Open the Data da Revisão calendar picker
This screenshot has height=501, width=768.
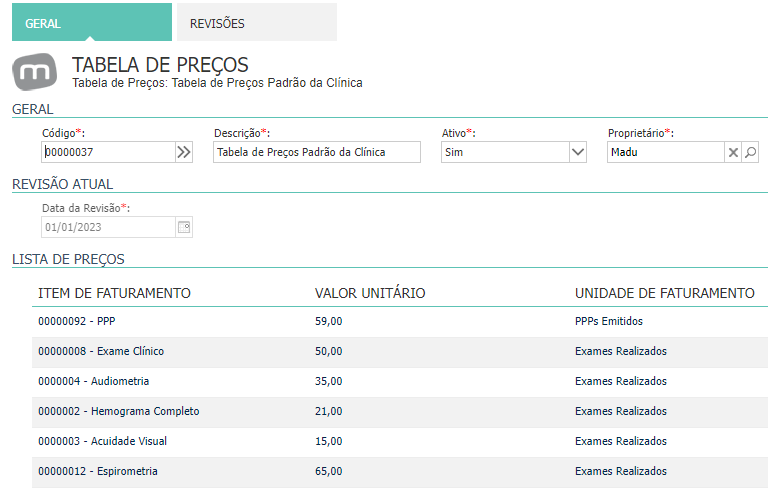click(184, 227)
